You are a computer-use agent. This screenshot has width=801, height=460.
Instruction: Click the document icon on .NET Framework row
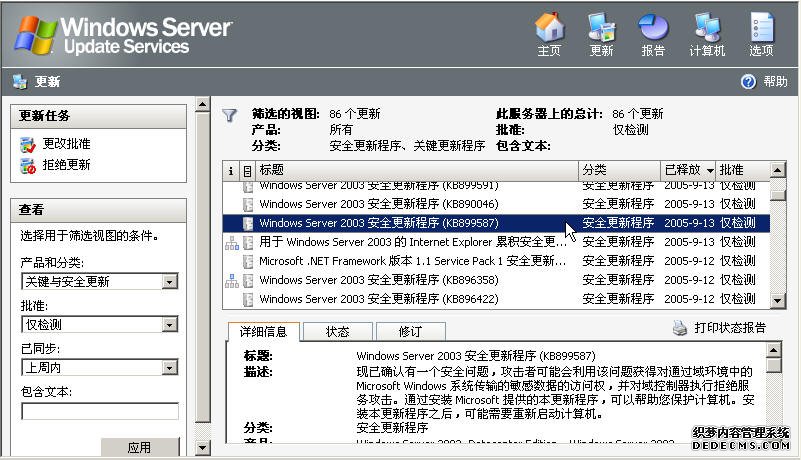248,261
